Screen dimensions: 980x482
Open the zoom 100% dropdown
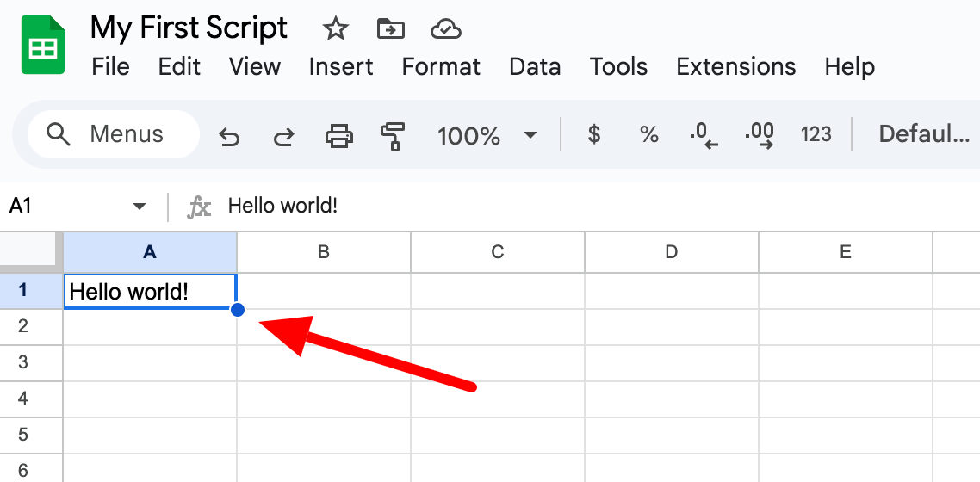[487, 135]
